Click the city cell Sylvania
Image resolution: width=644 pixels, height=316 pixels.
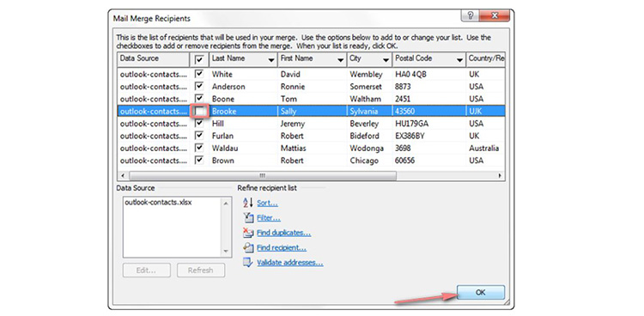(x=369, y=112)
